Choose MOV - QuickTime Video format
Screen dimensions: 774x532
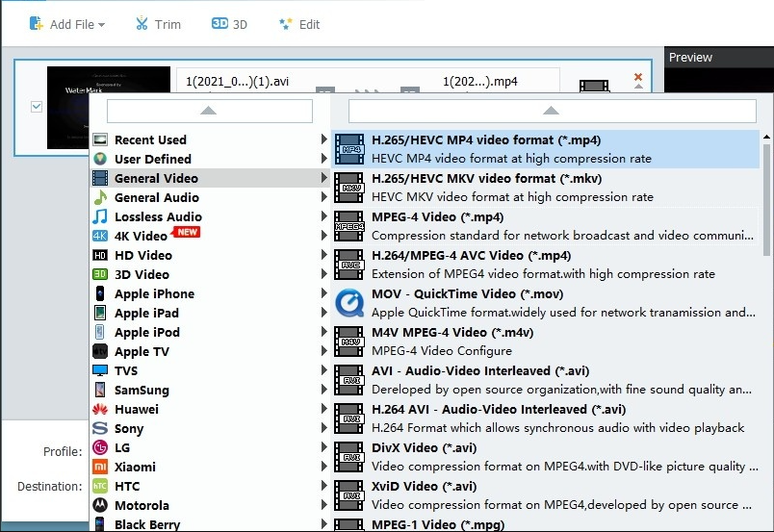(546, 303)
